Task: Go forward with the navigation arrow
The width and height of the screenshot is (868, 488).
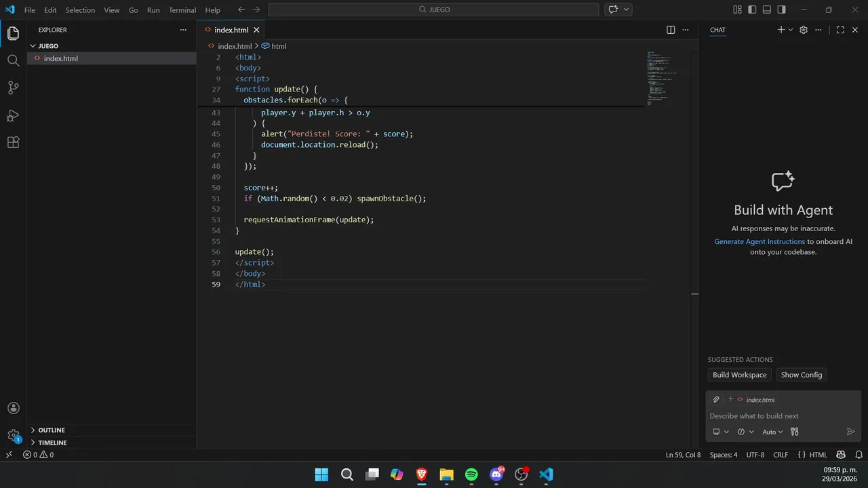Action: click(256, 9)
